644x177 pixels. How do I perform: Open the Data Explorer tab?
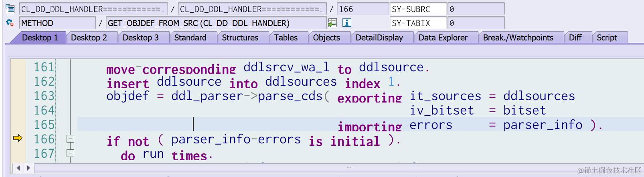click(x=443, y=38)
